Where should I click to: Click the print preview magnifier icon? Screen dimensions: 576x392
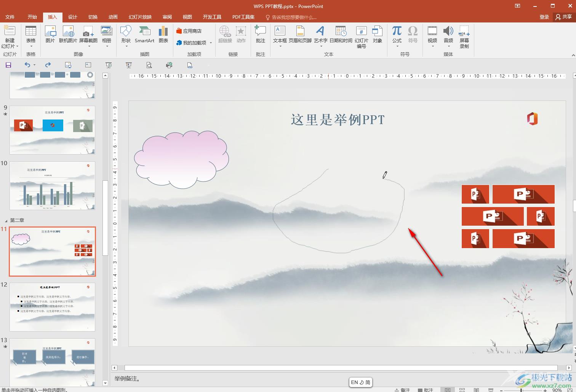[149, 65]
